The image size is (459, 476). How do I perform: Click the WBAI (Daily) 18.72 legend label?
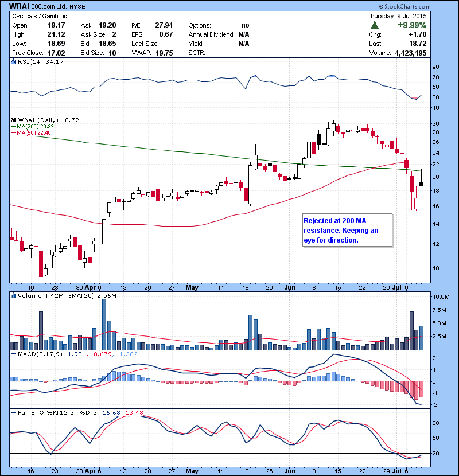tap(48, 120)
